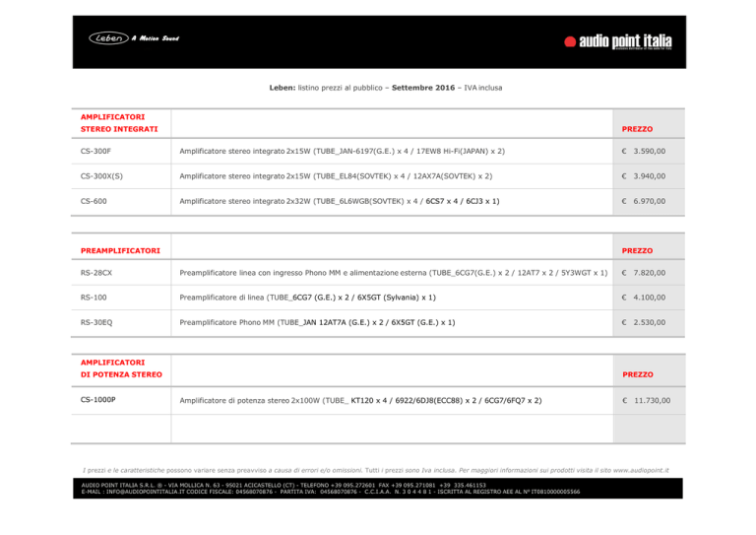
Task: Select model cell RS-30EQ
Action: 96,322
